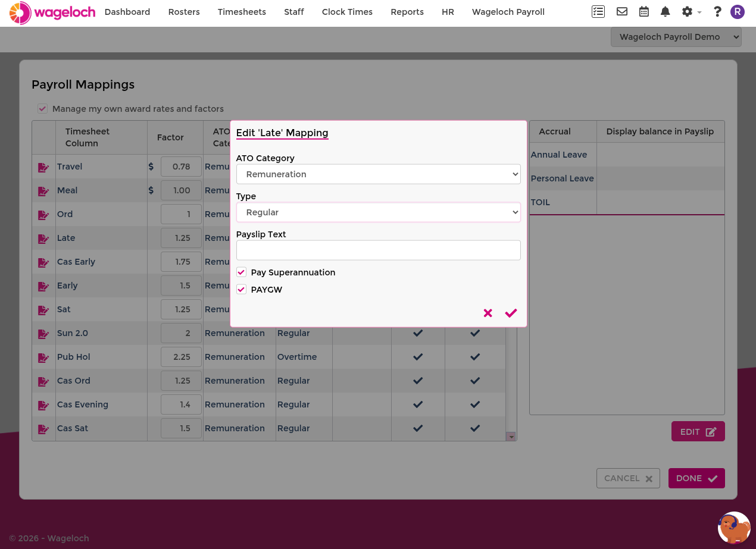The image size is (756, 549).
Task: Click the Annual Leave accrual row
Action: [627, 155]
